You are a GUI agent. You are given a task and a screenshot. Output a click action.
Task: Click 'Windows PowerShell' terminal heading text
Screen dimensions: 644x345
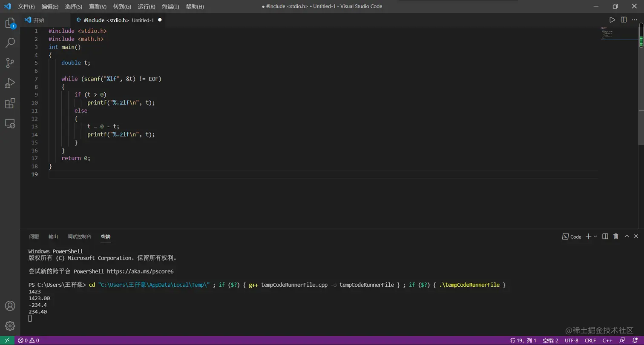click(55, 251)
